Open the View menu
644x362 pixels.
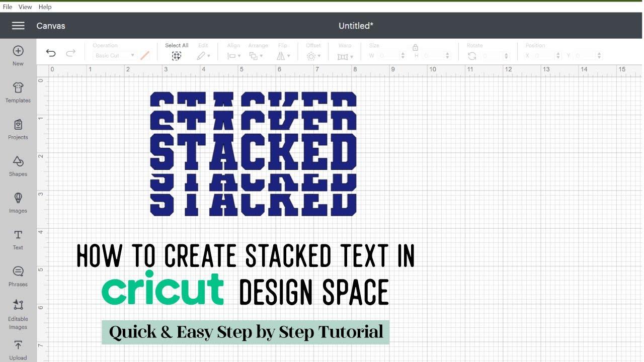pyautogui.click(x=25, y=7)
